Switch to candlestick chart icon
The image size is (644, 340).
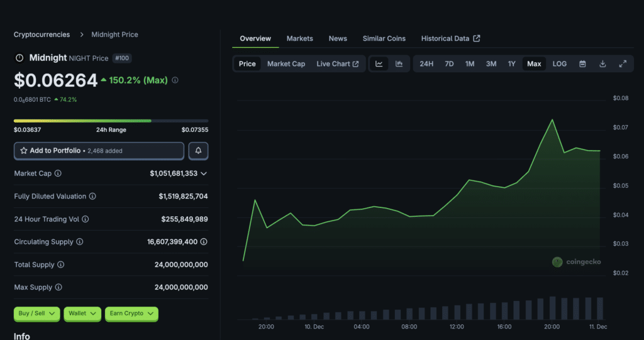click(399, 63)
